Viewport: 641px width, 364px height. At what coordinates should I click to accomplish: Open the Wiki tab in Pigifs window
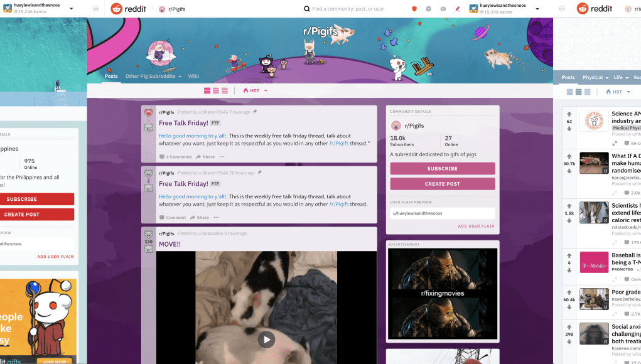(193, 77)
